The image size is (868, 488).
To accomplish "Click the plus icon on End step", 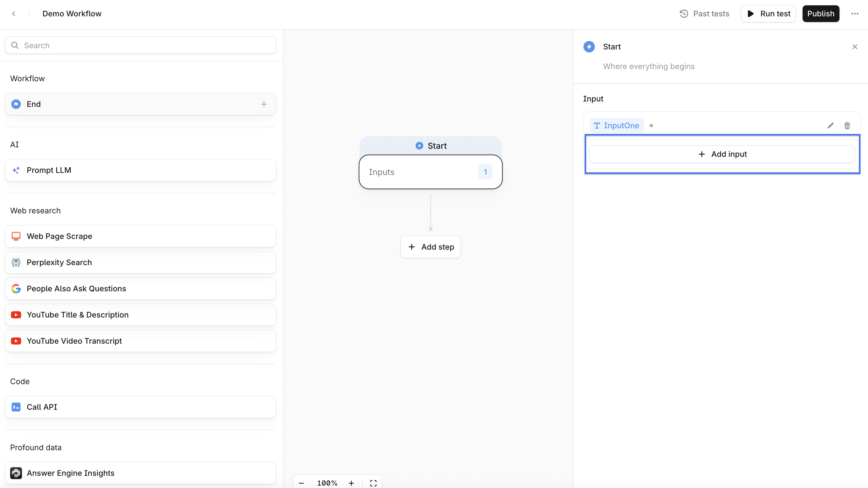I will 264,104.
